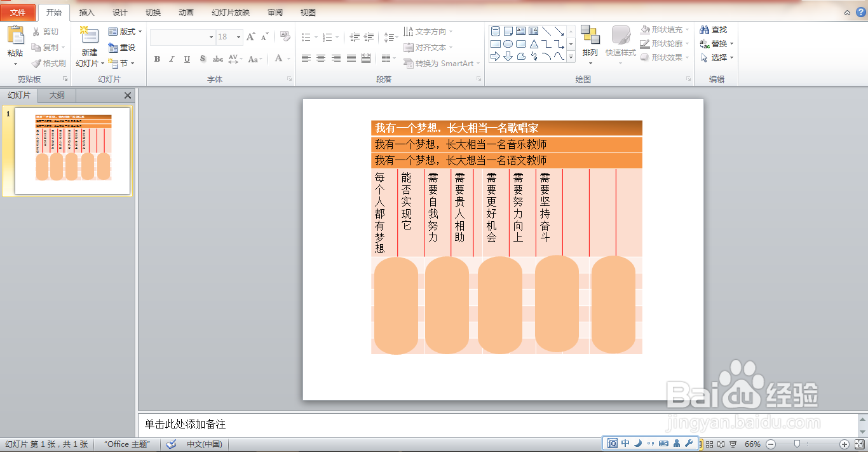Activate the Format Painter (格式刷)
Image resolution: width=868 pixels, height=452 pixels.
49,64
